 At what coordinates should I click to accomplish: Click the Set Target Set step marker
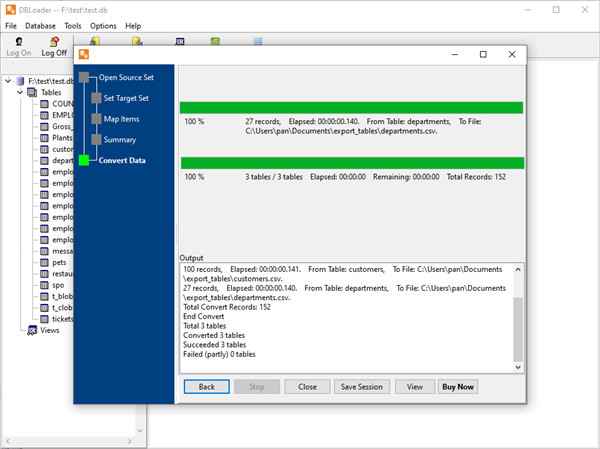95,98
